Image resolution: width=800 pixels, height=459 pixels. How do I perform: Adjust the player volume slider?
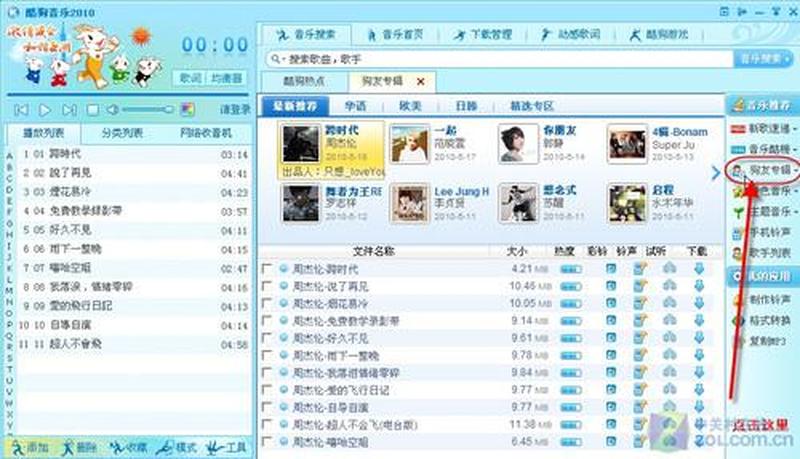click(x=148, y=110)
